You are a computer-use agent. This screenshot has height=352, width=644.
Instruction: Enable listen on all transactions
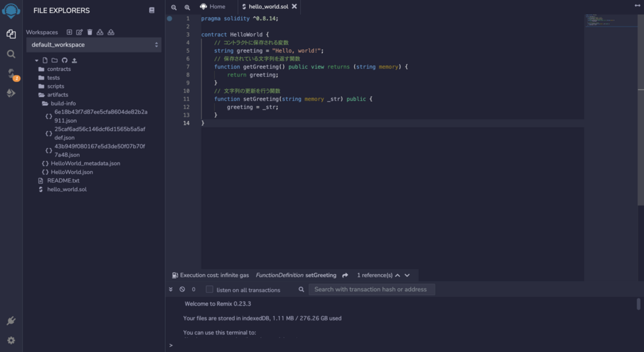209,290
